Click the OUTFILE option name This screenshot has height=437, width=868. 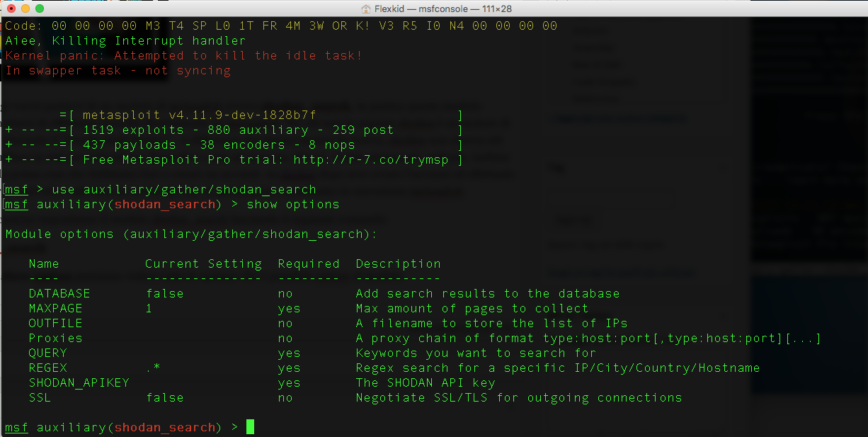coord(55,323)
